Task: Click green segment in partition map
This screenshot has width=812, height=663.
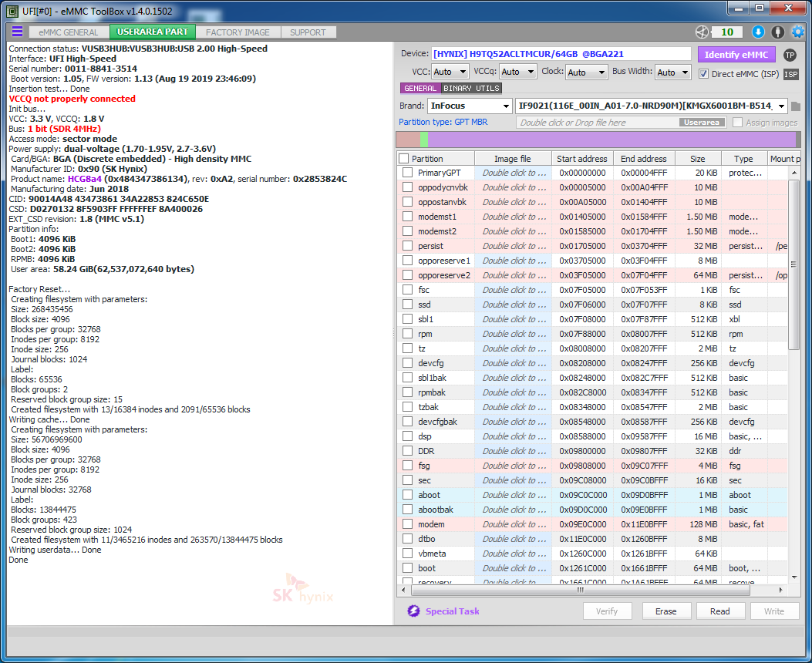Action: 424,140
